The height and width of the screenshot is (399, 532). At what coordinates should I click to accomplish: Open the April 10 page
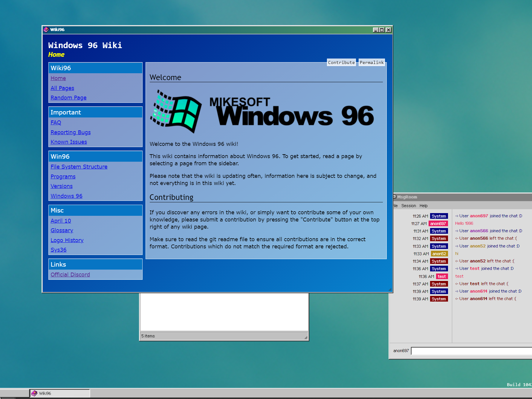(61, 221)
